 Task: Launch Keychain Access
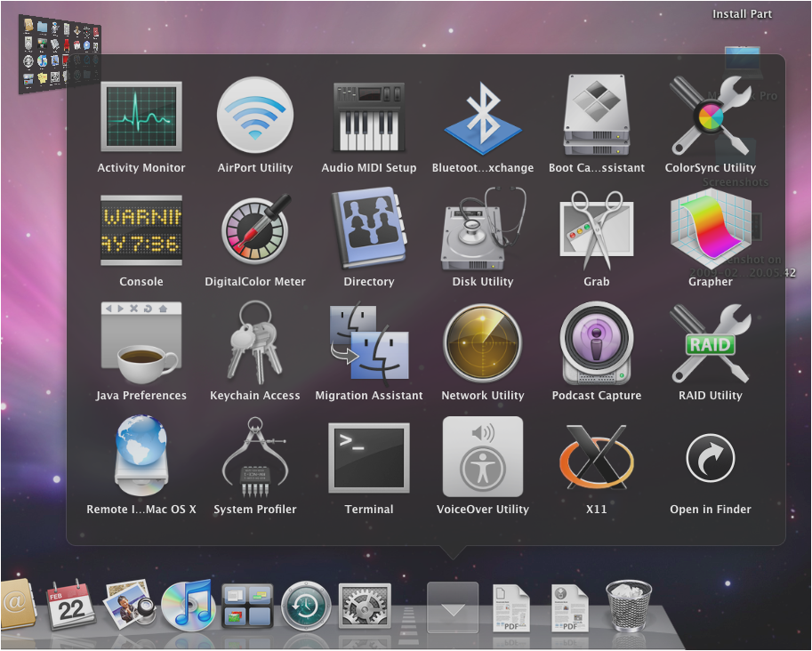[255, 345]
